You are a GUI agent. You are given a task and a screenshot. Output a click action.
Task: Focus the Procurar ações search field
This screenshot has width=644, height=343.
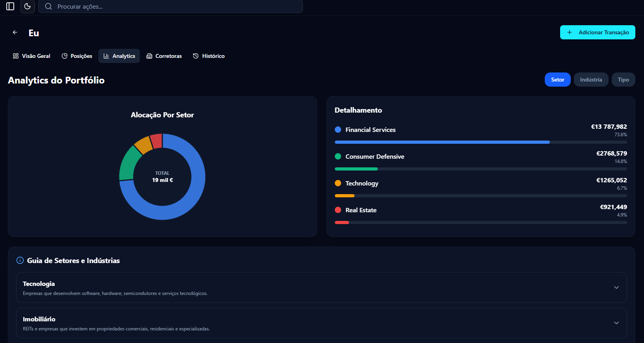click(x=171, y=6)
